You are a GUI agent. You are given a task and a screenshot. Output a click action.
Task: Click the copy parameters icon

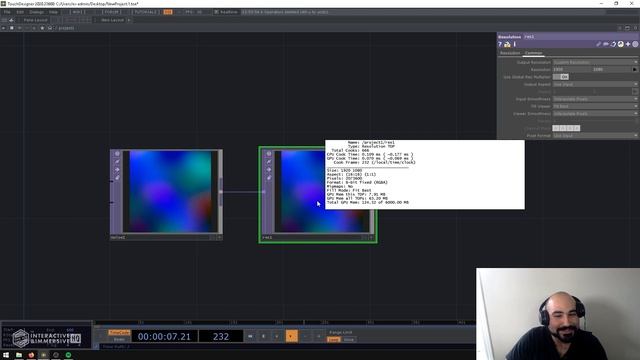[x=613, y=44]
